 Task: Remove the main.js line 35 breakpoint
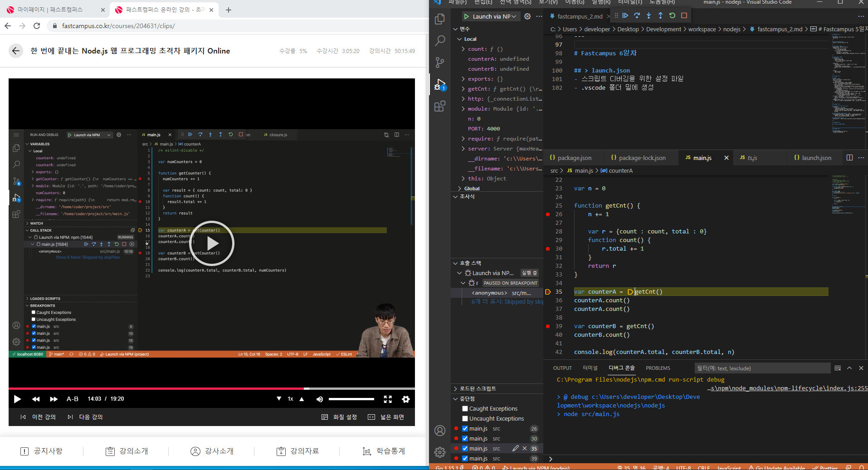coord(525,448)
